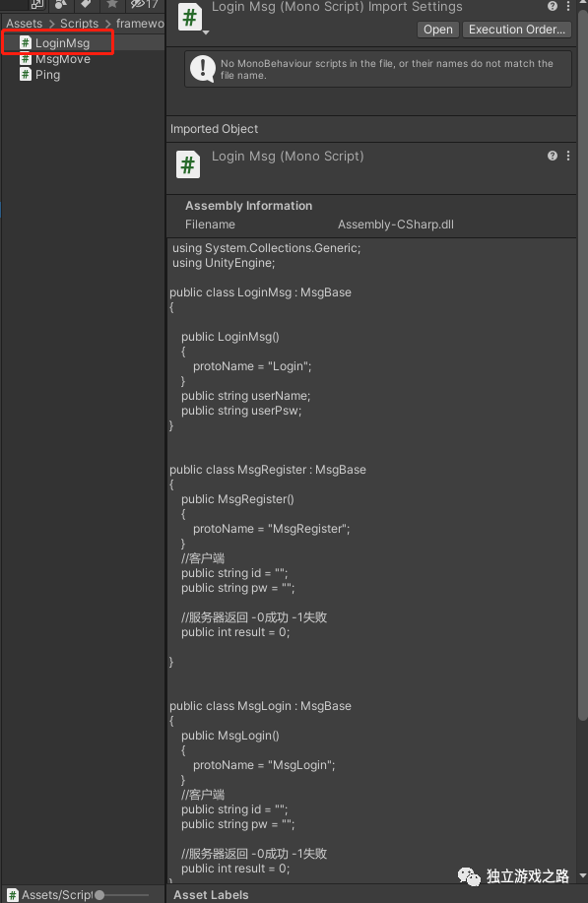Open the Import Settings kebab menu
The image size is (588, 903).
[x=568, y=6]
